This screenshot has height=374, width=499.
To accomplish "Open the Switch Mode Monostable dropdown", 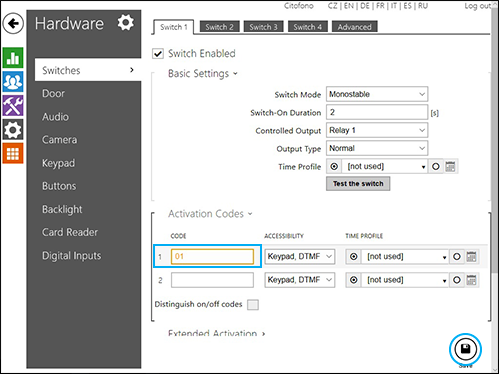I will point(377,94).
